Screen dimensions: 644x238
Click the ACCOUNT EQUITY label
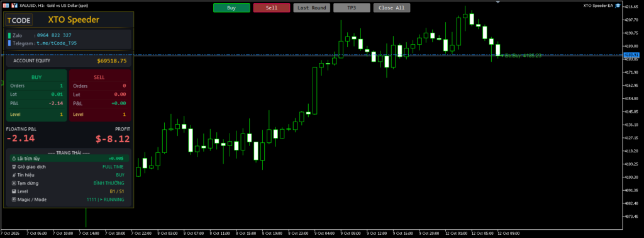click(x=31, y=61)
